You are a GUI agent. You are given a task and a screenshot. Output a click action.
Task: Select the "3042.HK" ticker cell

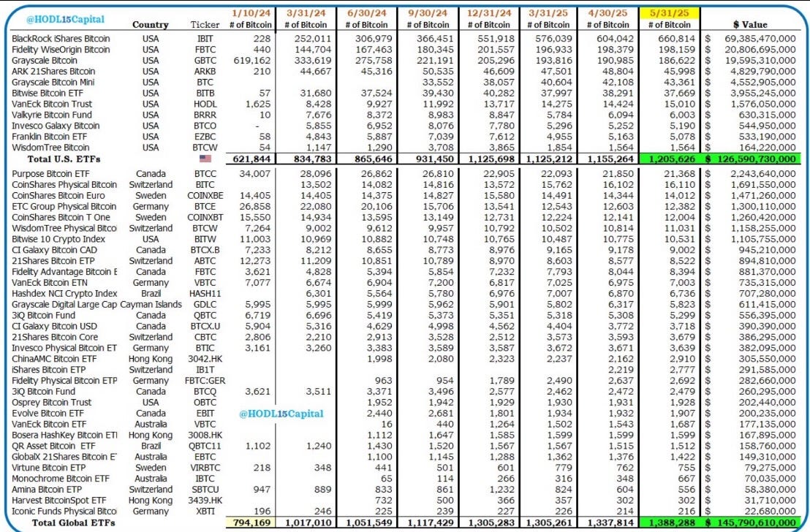(x=205, y=359)
